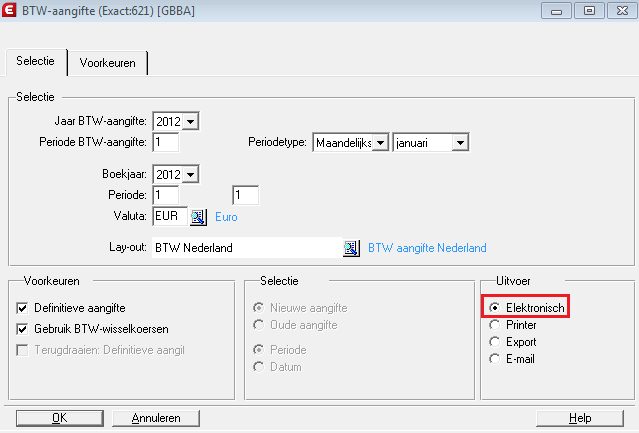Screen dimensions: 639x433
Task: Switch to the Voorkeuren tab
Action: click(x=107, y=62)
